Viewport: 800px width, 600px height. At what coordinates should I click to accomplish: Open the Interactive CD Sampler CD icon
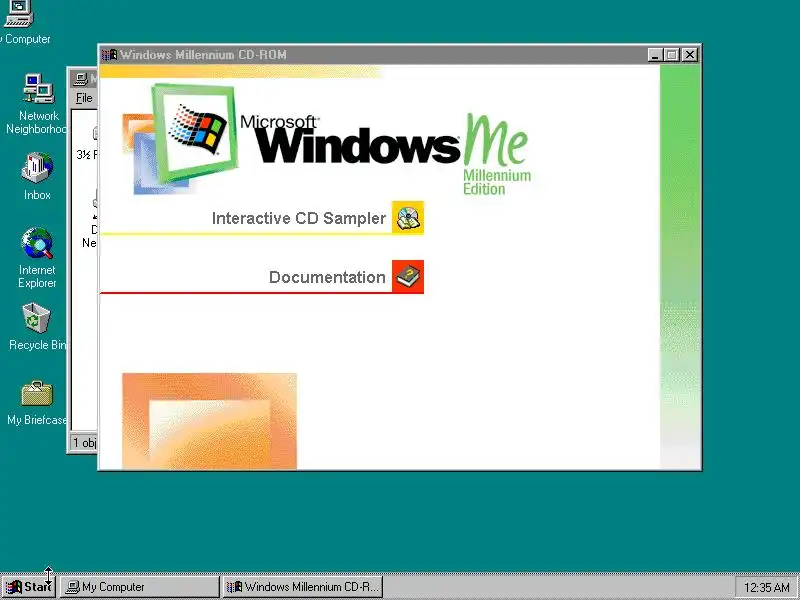(408, 218)
